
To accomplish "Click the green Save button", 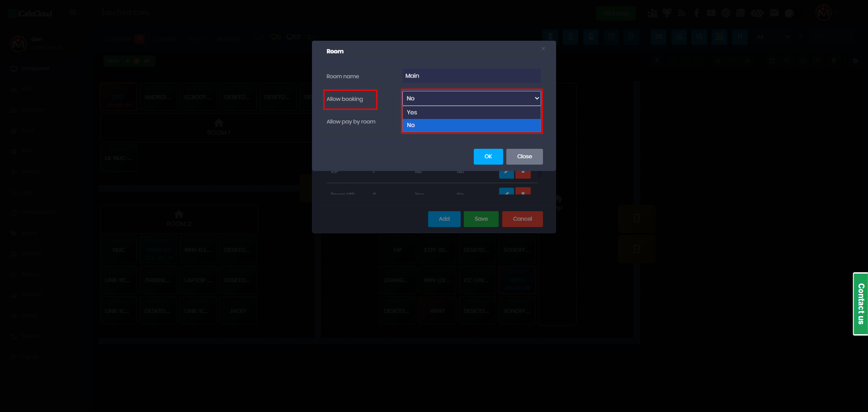I will pos(481,219).
